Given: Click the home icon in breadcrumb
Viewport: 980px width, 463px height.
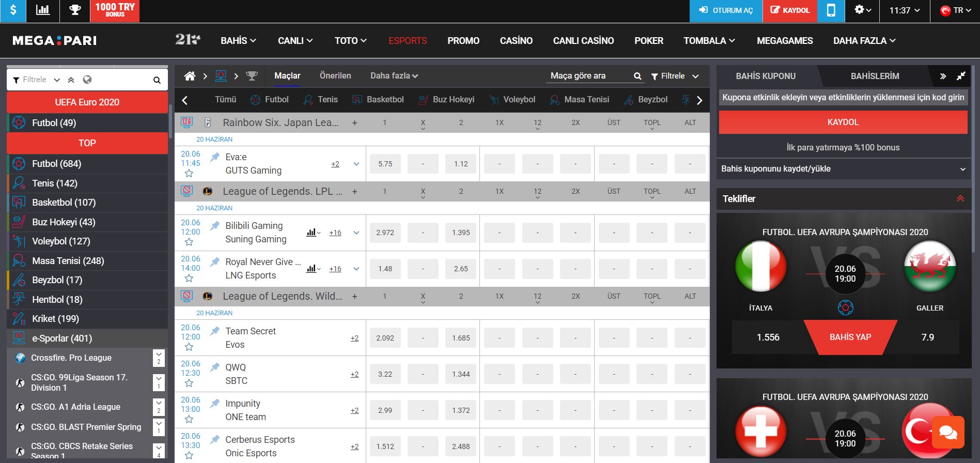Looking at the screenshot, I should click(190, 76).
